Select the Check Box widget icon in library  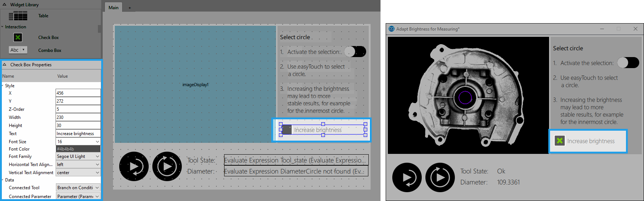18,37
